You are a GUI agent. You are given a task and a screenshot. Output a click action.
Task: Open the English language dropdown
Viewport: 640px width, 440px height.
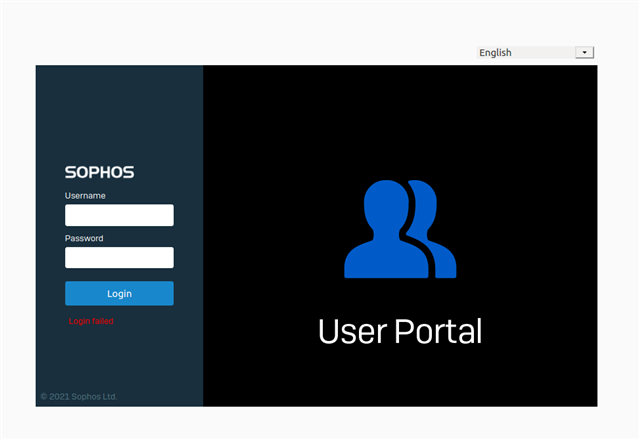coord(535,53)
